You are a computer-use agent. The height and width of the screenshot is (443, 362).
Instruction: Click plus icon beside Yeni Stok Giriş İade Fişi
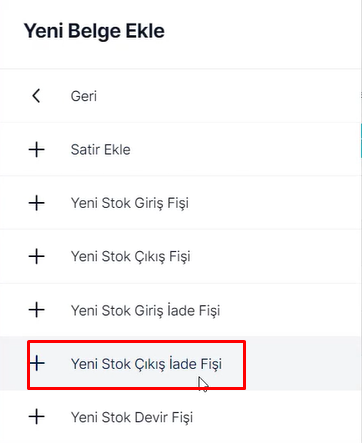36,310
